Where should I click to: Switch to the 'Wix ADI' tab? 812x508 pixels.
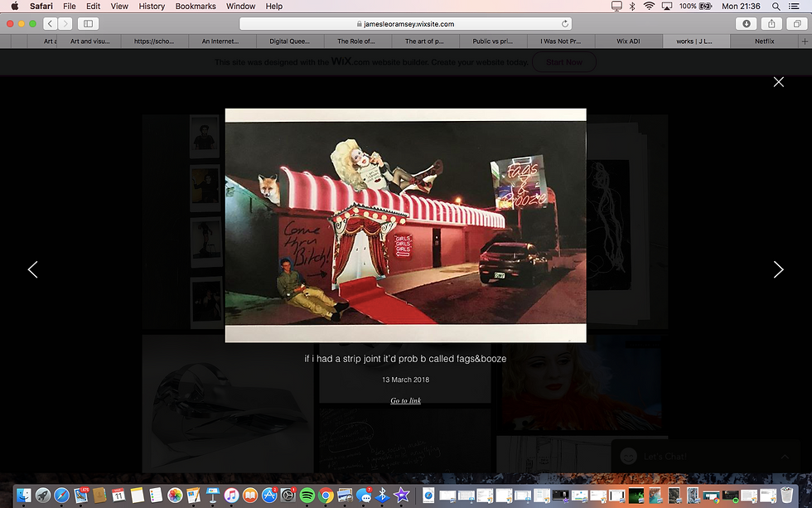(628, 41)
